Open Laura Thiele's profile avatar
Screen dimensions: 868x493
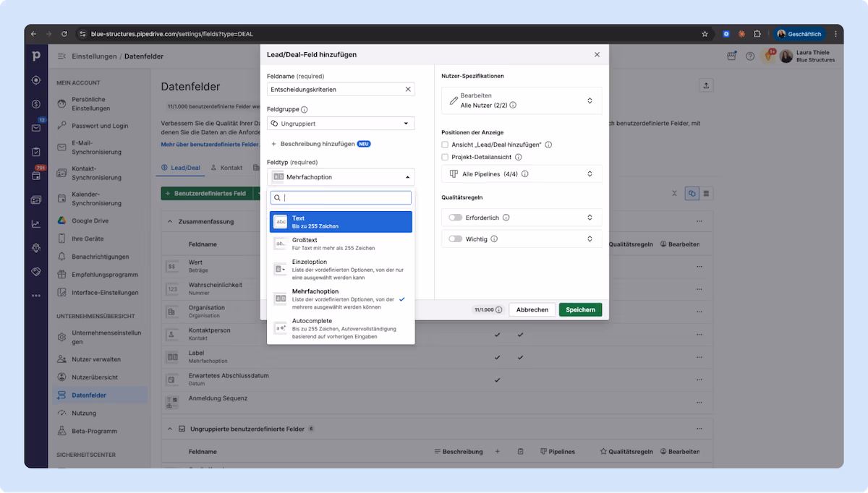click(x=786, y=56)
